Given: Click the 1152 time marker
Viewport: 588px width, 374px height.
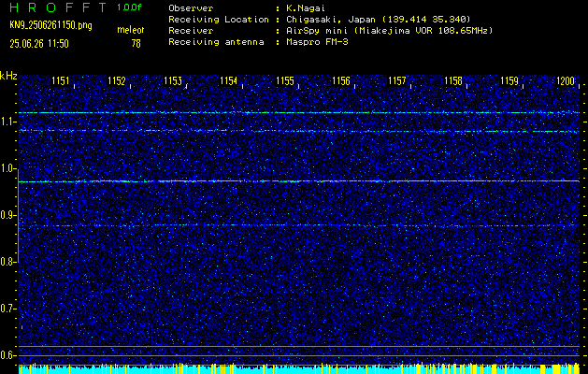Looking at the screenshot, I should [x=117, y=80].
